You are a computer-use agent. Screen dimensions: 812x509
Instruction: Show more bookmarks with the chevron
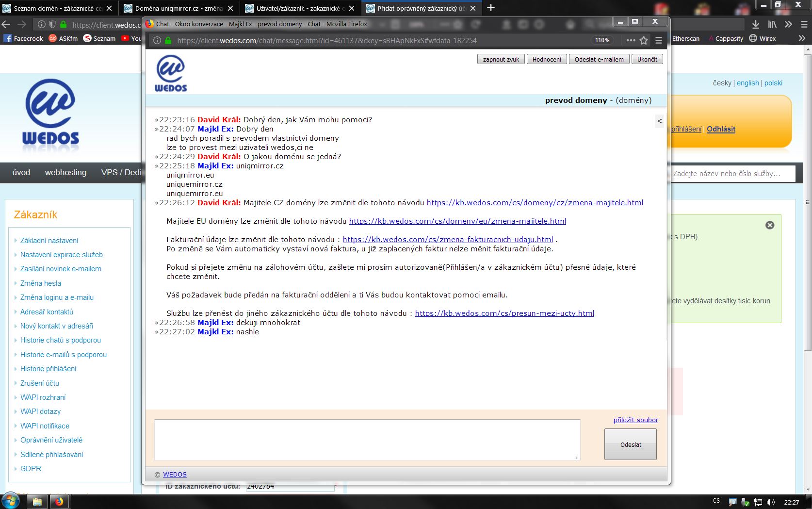click(x=802, y=38)
